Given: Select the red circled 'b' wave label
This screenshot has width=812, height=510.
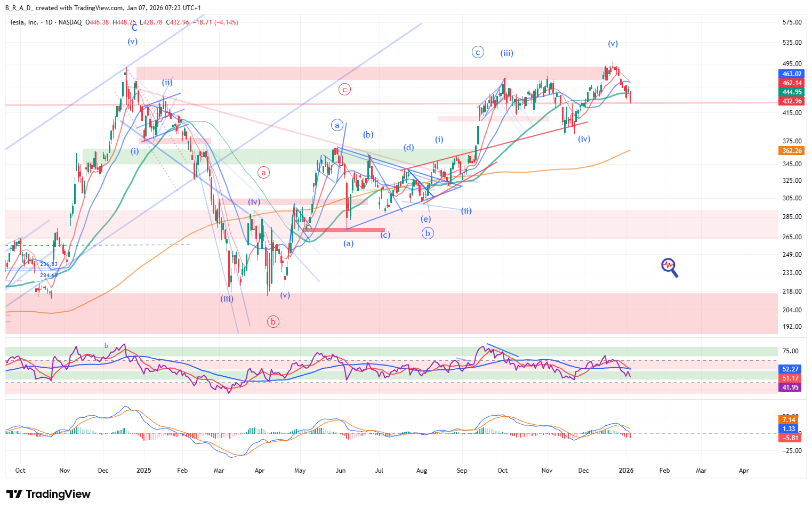Looking at the screenshot, I should tap(273, 321).
